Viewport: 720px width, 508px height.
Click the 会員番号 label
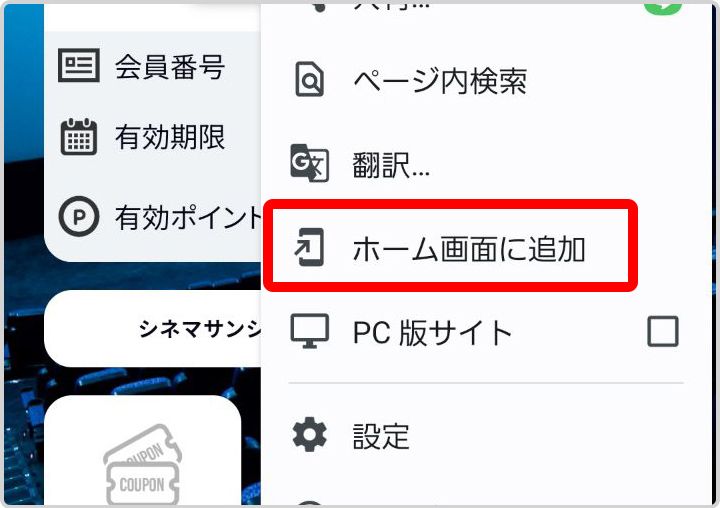pyautogui.click(x=170, y=67)
